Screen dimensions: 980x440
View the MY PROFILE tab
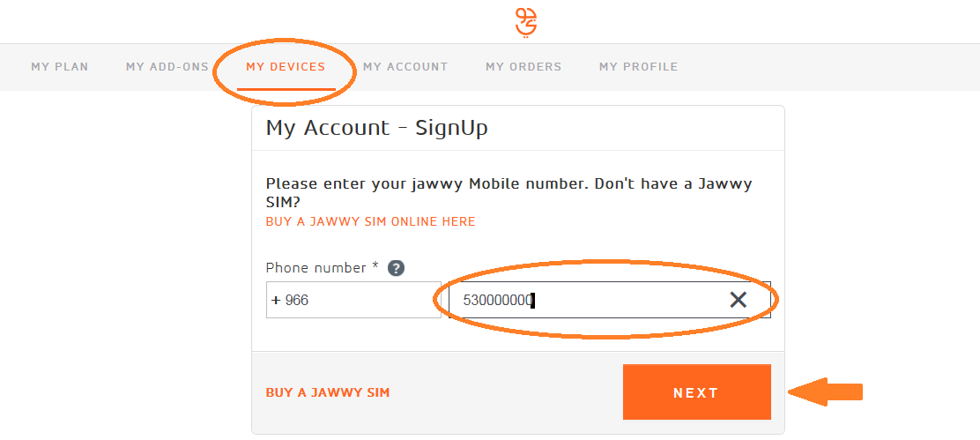pos(639,67)
